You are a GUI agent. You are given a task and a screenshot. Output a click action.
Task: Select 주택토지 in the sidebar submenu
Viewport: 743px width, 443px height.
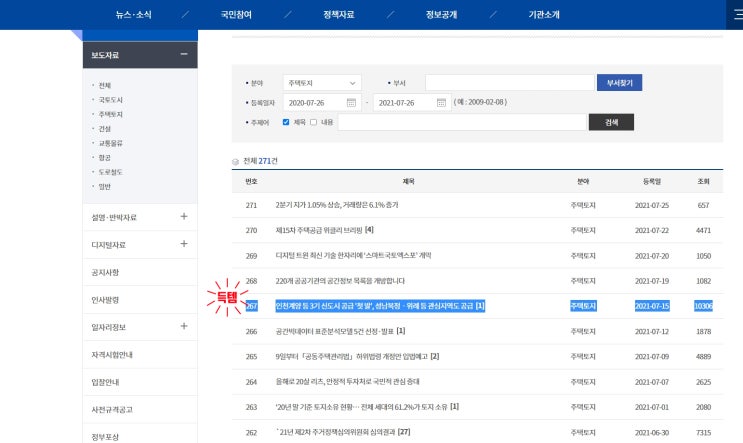tap(110, 114)
